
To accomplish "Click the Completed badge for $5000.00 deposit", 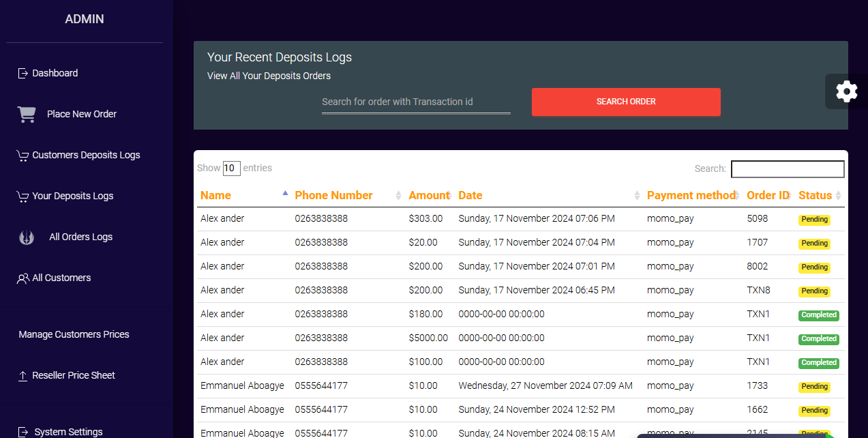I will click(x=819, y=339).
